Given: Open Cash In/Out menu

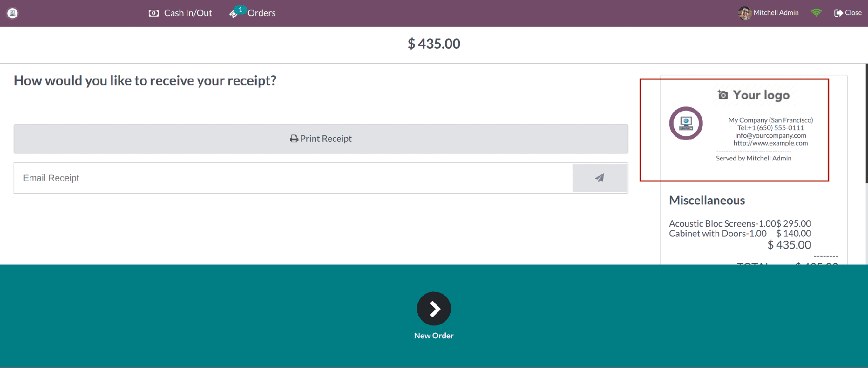Looking at the screenshot, I should point(180,13).
